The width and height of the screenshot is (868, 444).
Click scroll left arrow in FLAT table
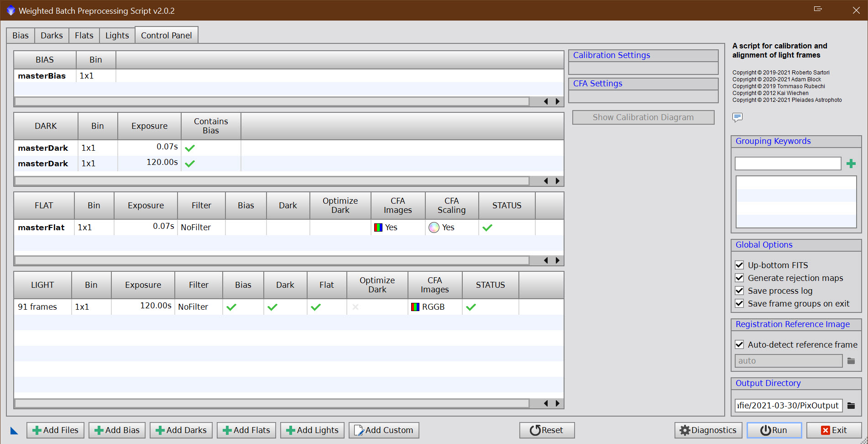(x=546, y=260)
